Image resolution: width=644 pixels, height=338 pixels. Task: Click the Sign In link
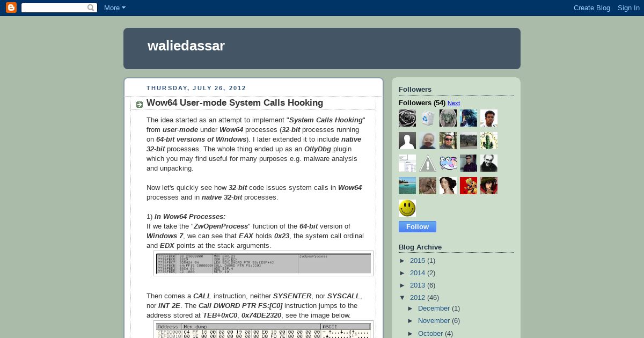click(x=628, y=8)
